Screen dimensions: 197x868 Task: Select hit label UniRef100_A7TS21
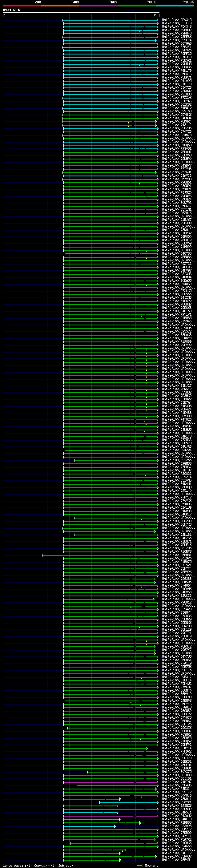[177, 565]
